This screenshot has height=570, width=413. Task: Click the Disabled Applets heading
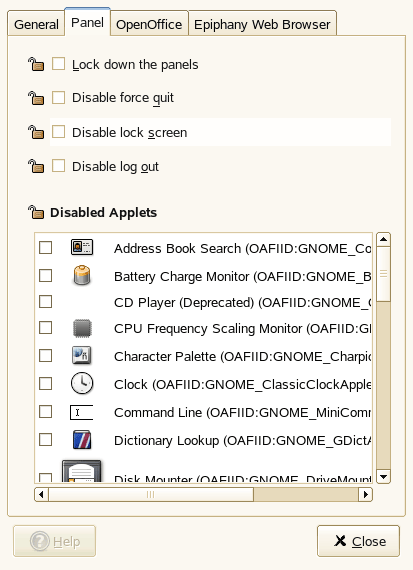(x=104, y=213)
